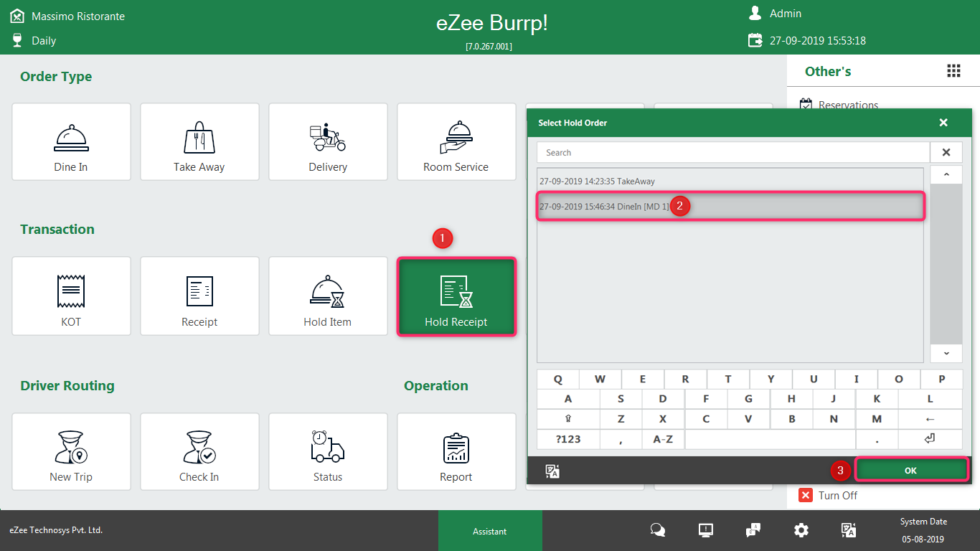Tap the space bar key
This screenshot has height=551, width=980.
pyautogui.click(x=770, y=439)
